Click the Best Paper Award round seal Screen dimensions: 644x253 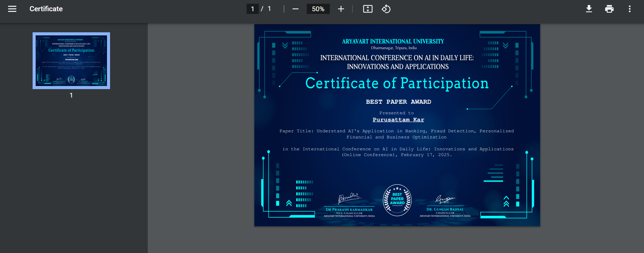click(397, 200)
